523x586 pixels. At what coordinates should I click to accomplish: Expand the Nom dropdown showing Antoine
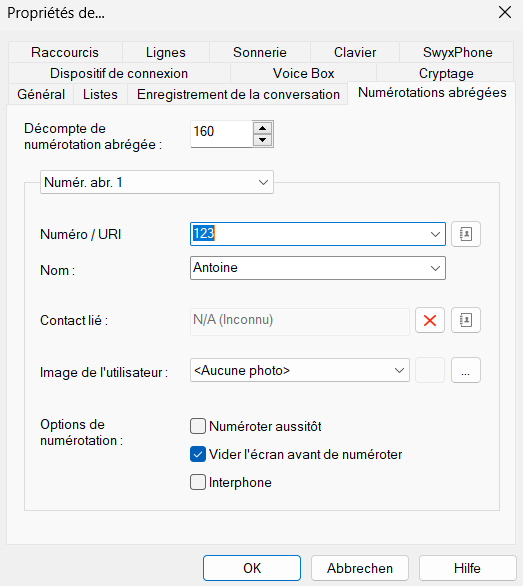coord(435,268)
